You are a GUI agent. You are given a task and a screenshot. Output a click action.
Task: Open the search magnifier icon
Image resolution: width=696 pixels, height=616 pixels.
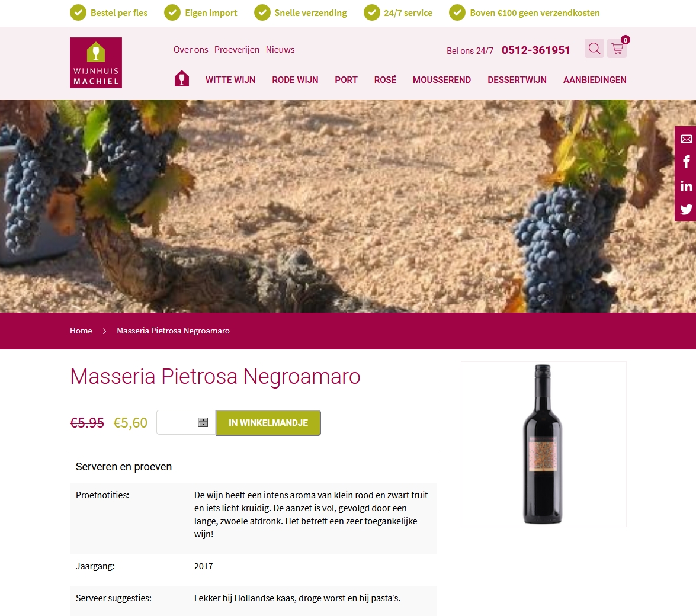point(594,49)
